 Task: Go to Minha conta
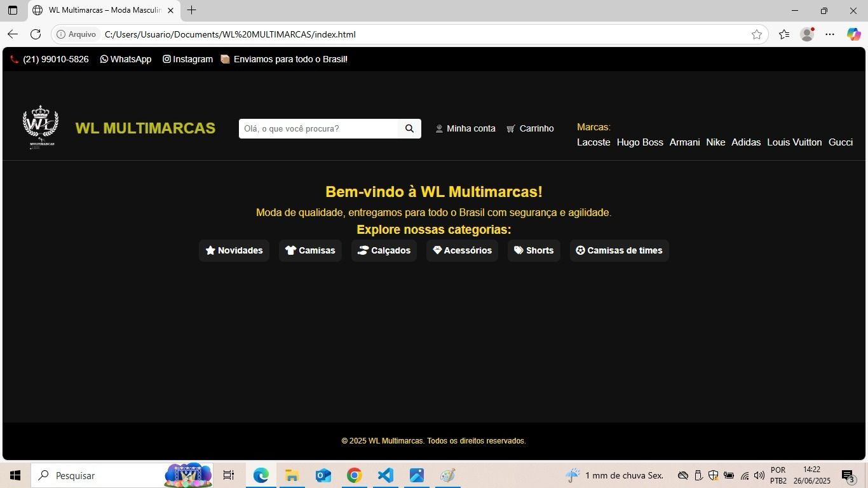click(465, 128)
